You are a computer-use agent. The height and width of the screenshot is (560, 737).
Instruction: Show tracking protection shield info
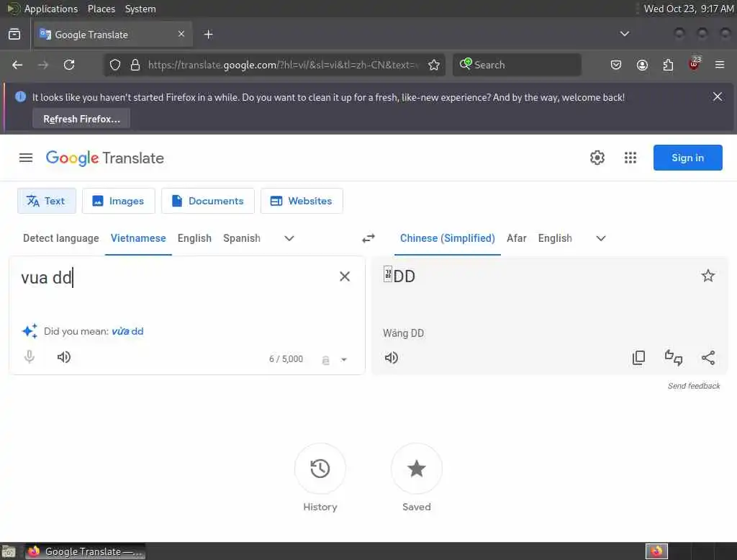point(114,65)
